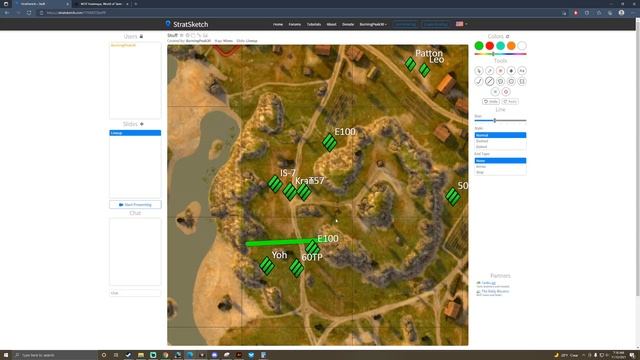Pick the teal color swatch
This screenshot has height=360, width=640.
click(x=500, y=46)
